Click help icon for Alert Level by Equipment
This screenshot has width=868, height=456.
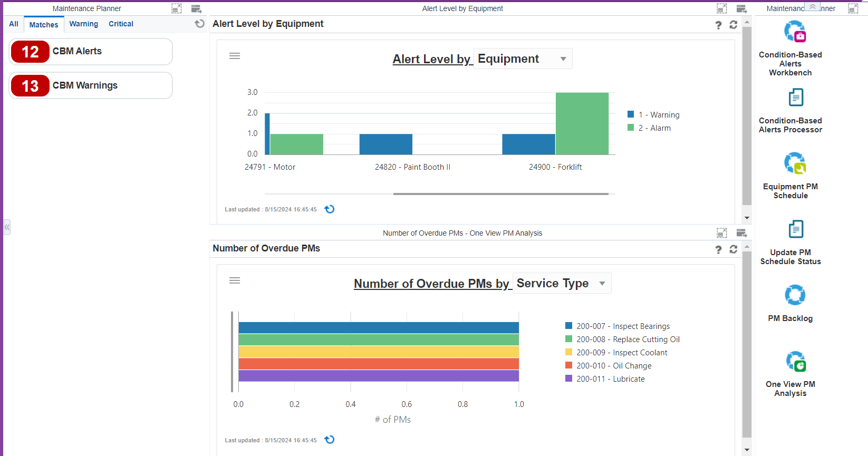click(718, 25)
